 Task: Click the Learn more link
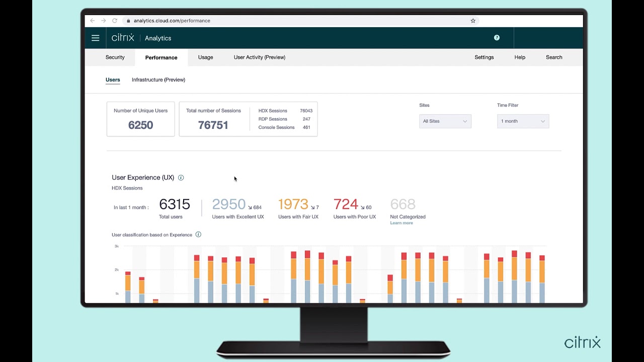coord(401,223)
